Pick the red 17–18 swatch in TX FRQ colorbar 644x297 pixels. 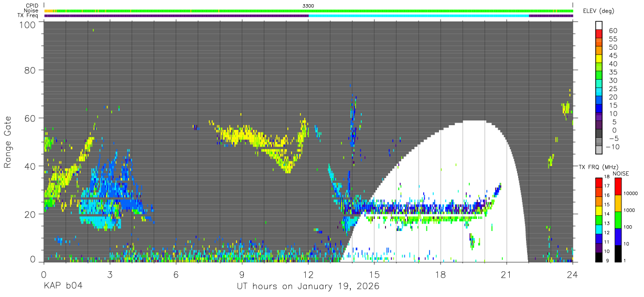tap(599, 182)
